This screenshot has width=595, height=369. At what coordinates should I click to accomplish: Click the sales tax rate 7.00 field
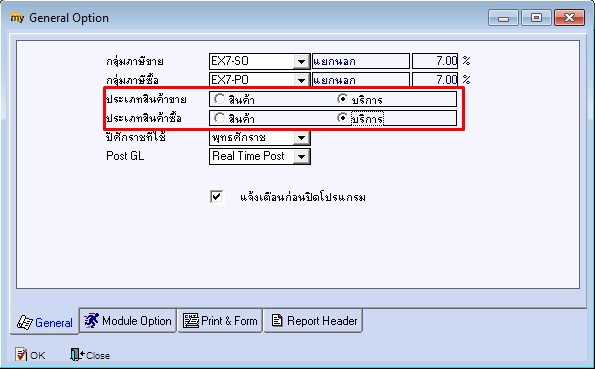click(x=435, y=61)
